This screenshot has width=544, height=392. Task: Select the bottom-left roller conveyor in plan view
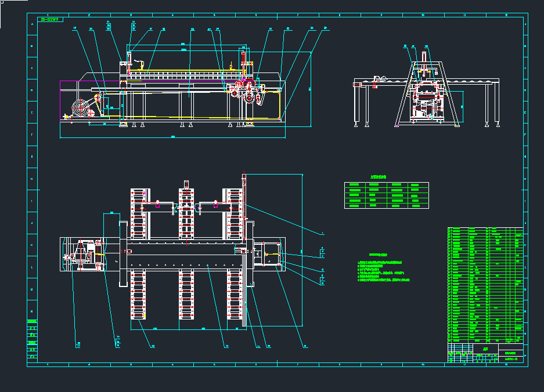tap(139, 295)
